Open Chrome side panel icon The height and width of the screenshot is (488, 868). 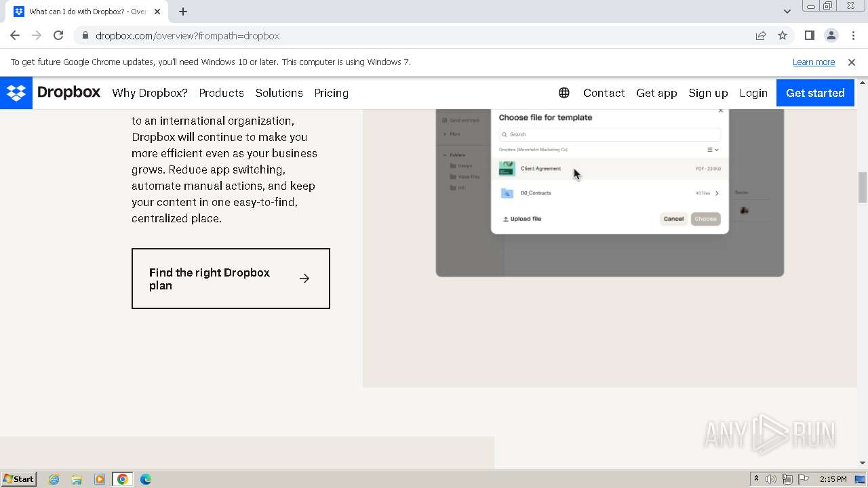point(809,35)
